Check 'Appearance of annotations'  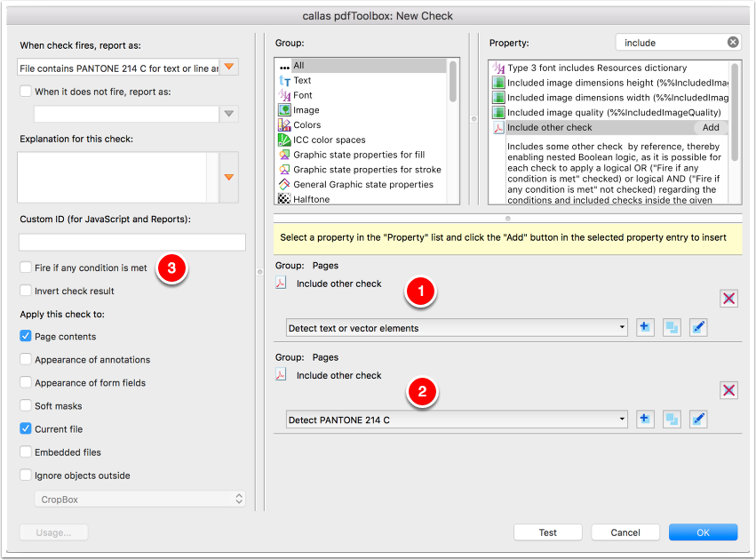click(x=26, y=359)
